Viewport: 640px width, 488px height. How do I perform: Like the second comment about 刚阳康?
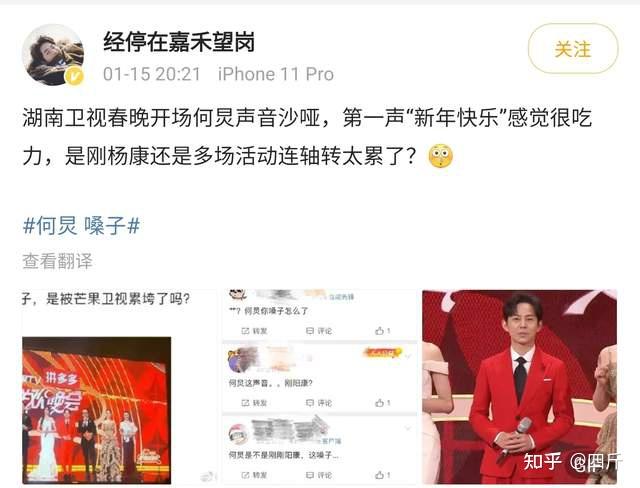coord(383,403)
